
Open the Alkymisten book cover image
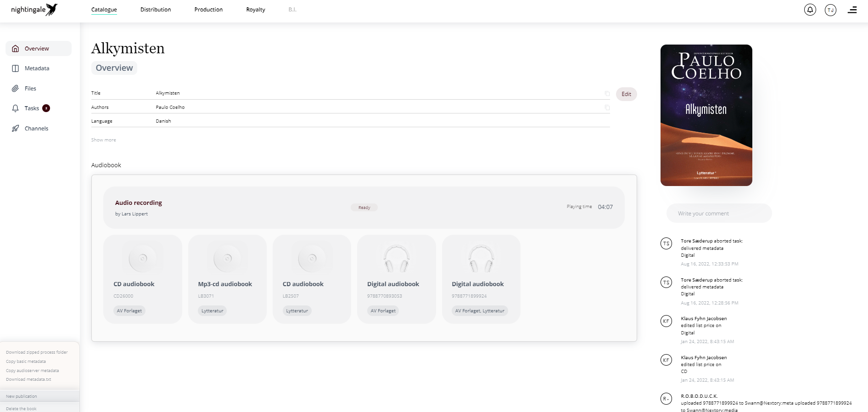[x=706, y=115]
